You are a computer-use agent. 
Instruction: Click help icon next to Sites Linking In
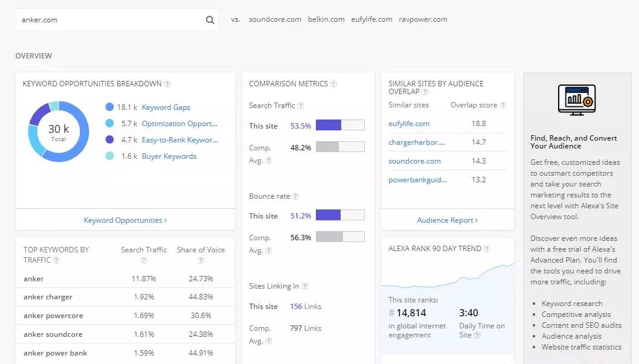pyautogui.click(x=305, y=286)
